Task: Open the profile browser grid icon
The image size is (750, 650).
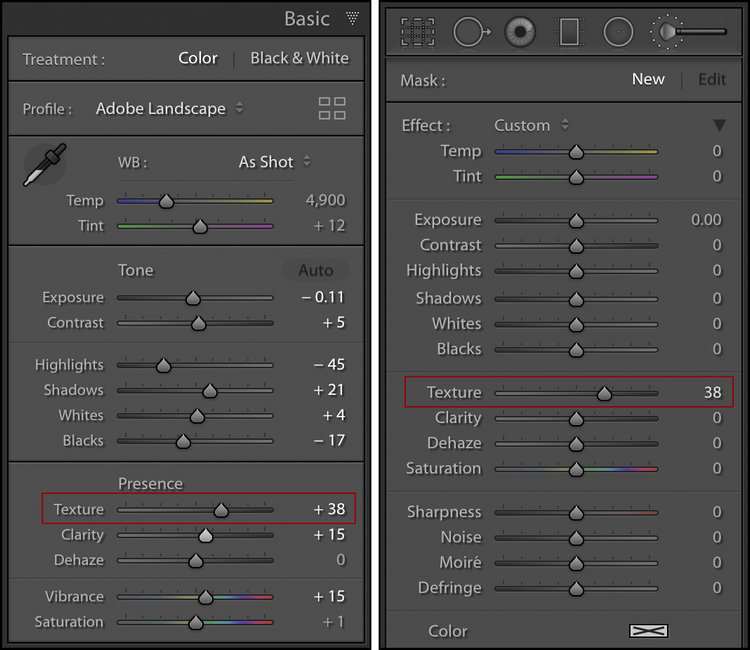Action: click(x=332, y=109)
